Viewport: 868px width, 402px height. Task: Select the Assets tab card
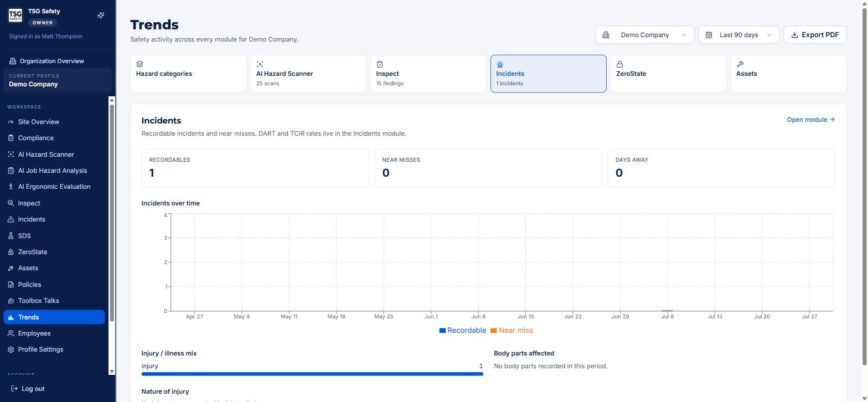pyautogui.click(x=788, y=74)
